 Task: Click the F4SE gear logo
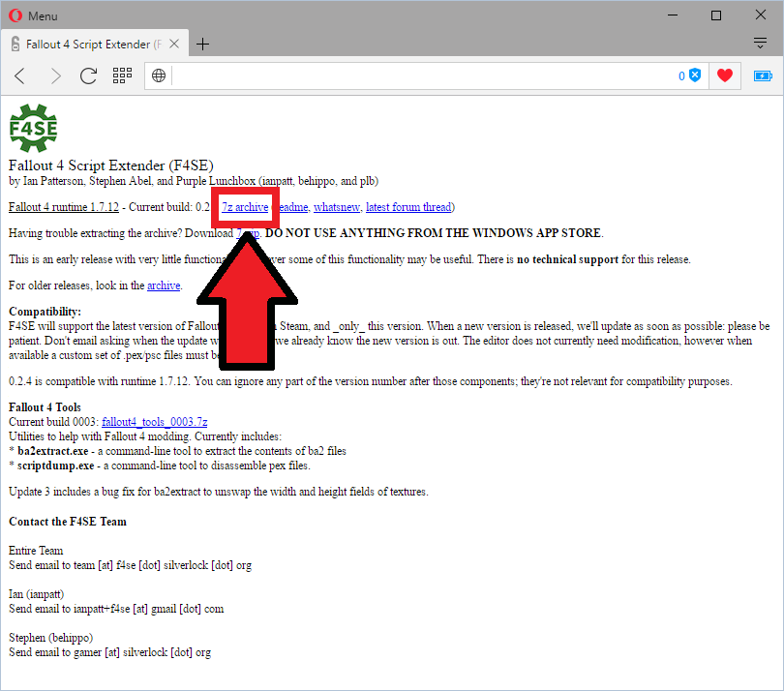[33, 128]
